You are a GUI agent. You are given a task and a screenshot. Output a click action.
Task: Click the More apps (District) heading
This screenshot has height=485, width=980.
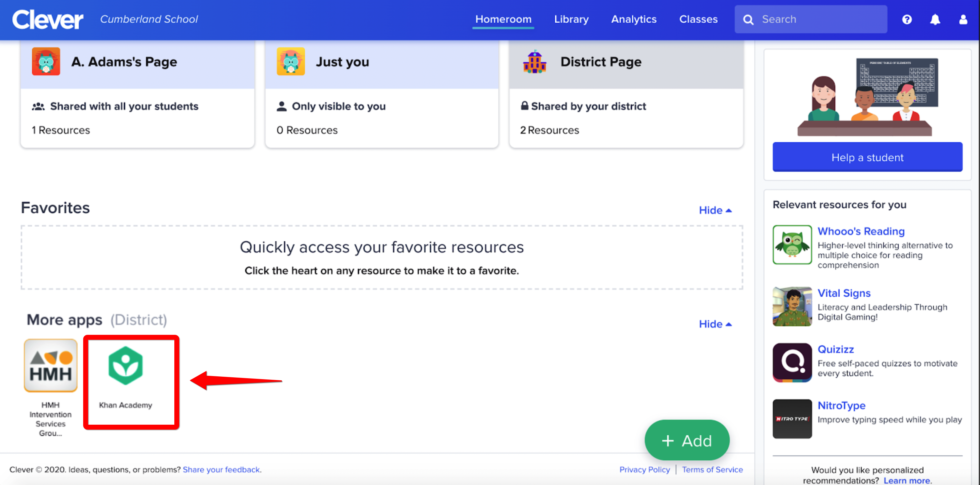tap(97, 320)
